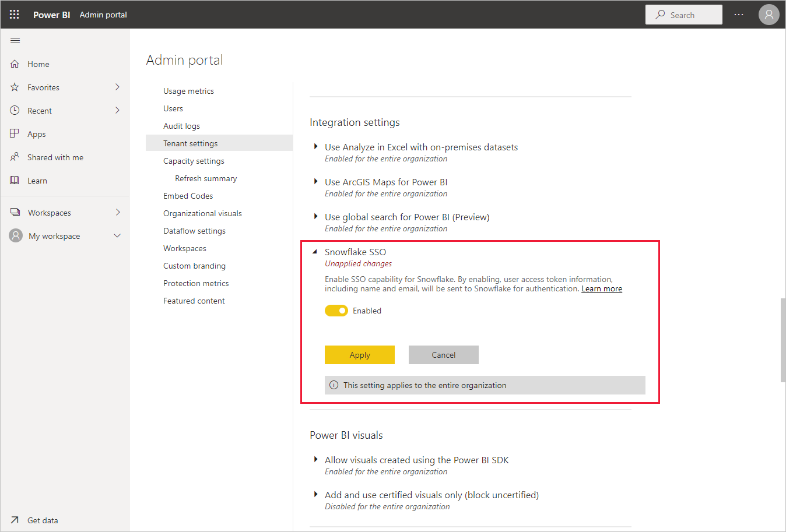786x532 pixels.
Task: Expand Allow visuals created using SDK
Action: click(x=315, y=460)
